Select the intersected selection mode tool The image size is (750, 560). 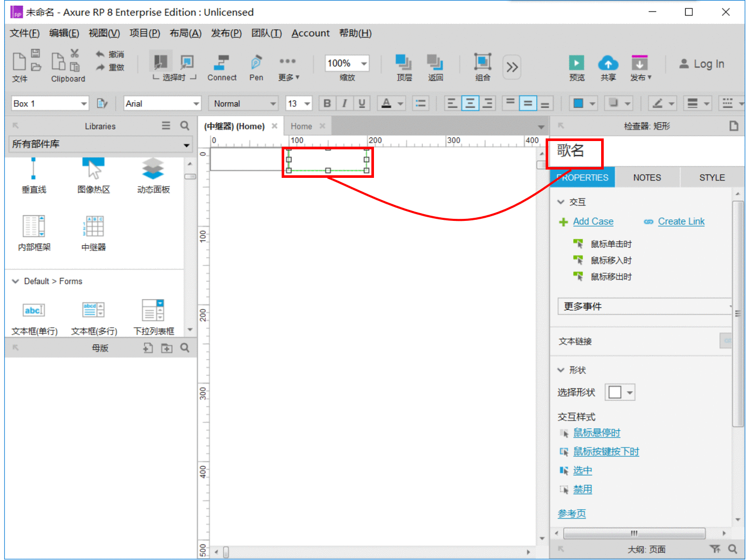coord(160,62)
